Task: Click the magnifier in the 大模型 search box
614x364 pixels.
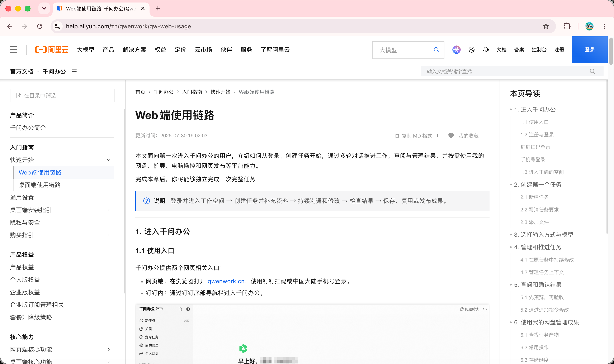Action: pos(436,50)
